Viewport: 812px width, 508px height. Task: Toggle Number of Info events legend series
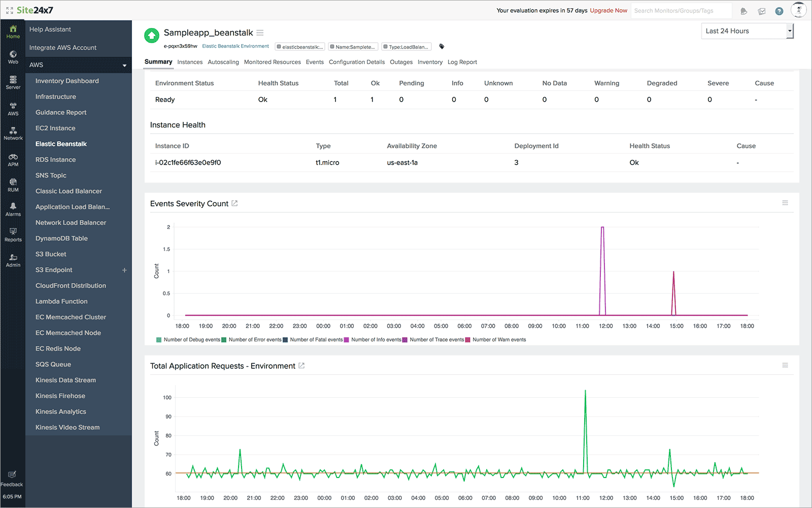pyautogui.click(x=376, y=340)
